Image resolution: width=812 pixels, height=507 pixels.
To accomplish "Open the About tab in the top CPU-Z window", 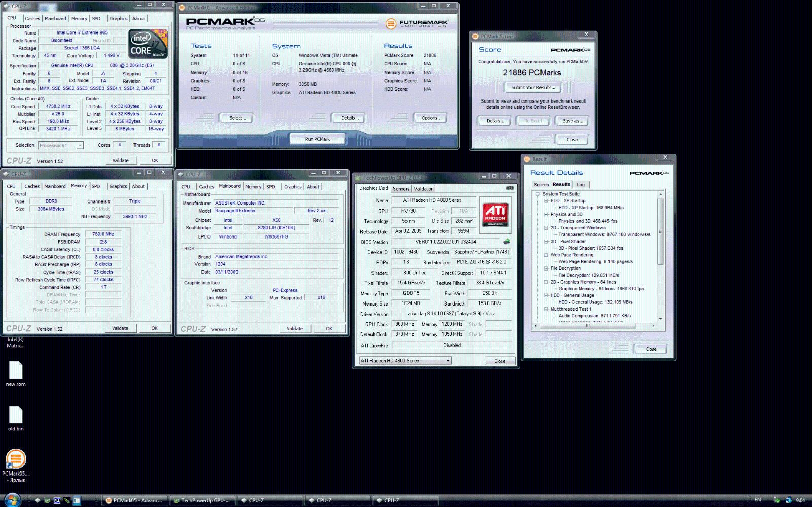I will [x=139, y=19].
